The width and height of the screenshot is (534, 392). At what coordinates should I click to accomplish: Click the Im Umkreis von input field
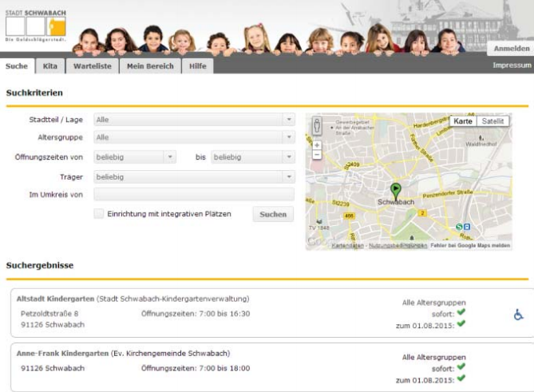tap(194, 195)
